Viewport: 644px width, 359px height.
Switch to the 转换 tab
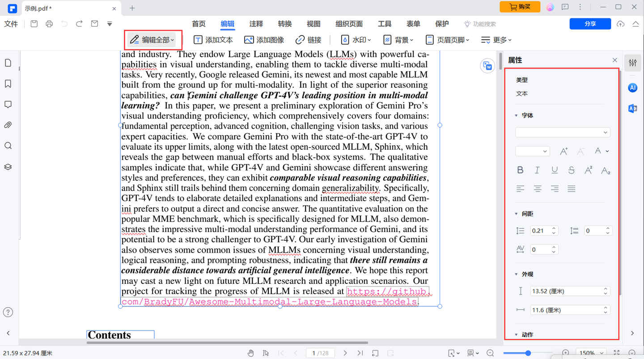click(285, 24)
